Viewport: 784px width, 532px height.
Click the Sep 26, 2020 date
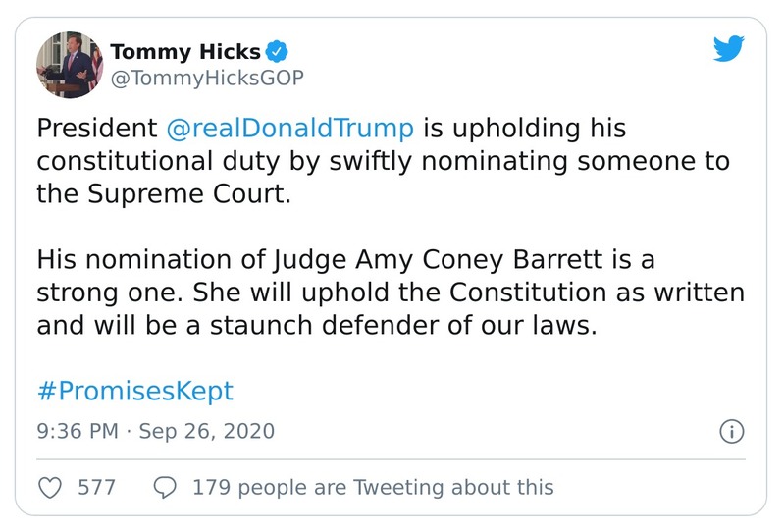coord(208,432)
